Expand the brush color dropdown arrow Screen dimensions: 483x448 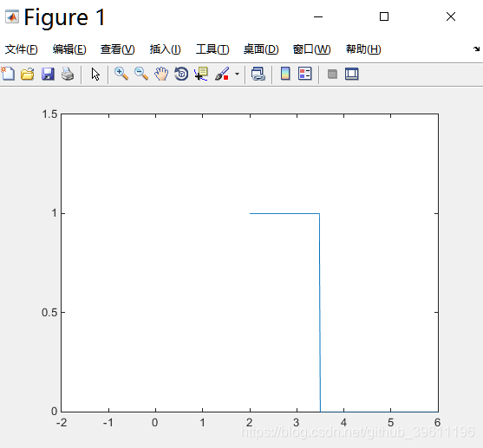tap(237, 74)
